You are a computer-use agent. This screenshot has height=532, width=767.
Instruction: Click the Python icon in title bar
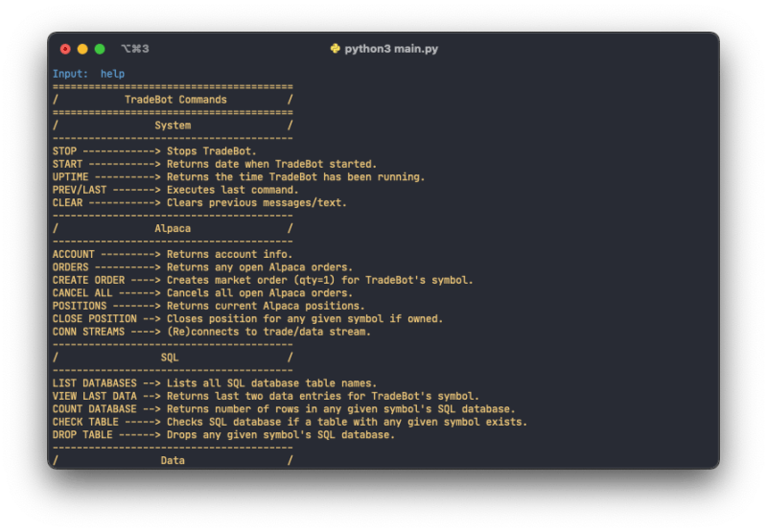[x=335, y=49]
